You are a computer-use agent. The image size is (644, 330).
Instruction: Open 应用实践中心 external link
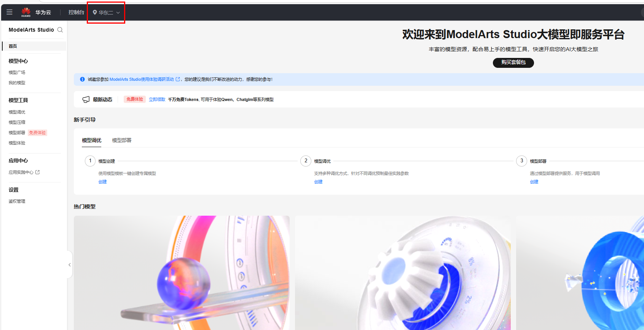[x=24, y=172]
